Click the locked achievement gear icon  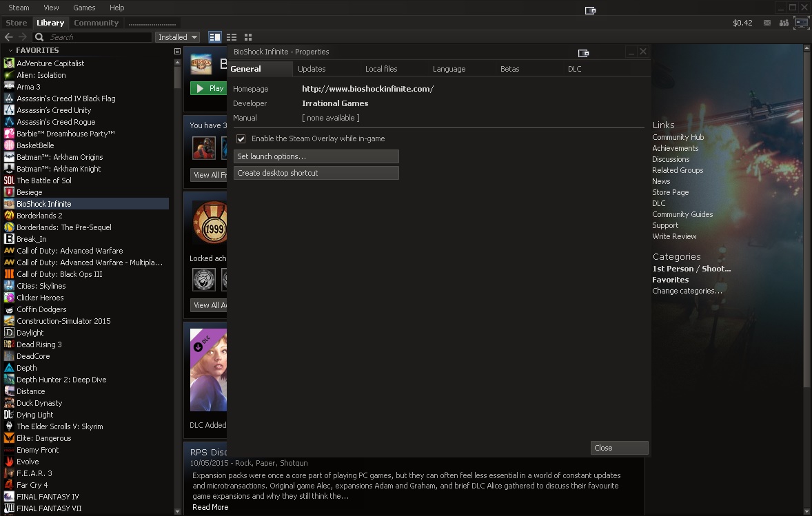204,280
